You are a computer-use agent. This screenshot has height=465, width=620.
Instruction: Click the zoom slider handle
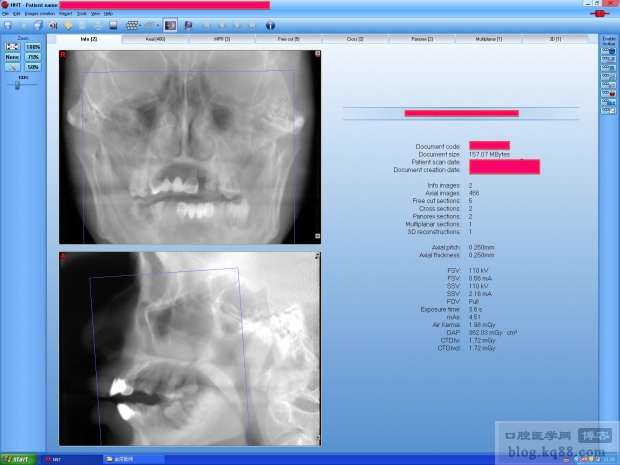pos(17,85)
